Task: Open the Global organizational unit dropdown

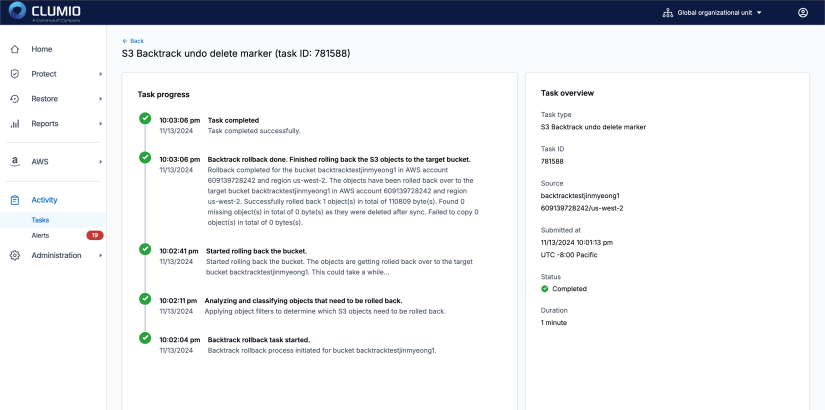Action: point(719,13)
